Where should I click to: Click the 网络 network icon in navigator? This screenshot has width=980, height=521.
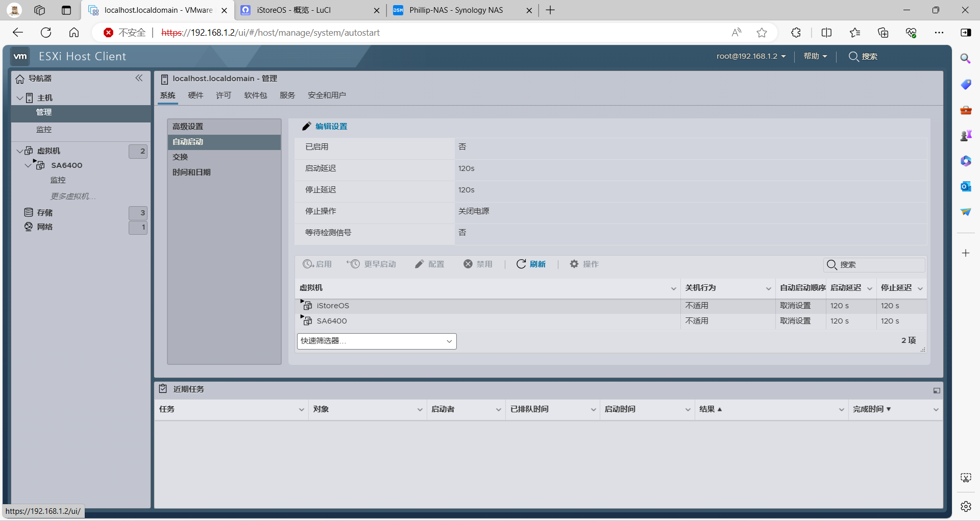29,227
